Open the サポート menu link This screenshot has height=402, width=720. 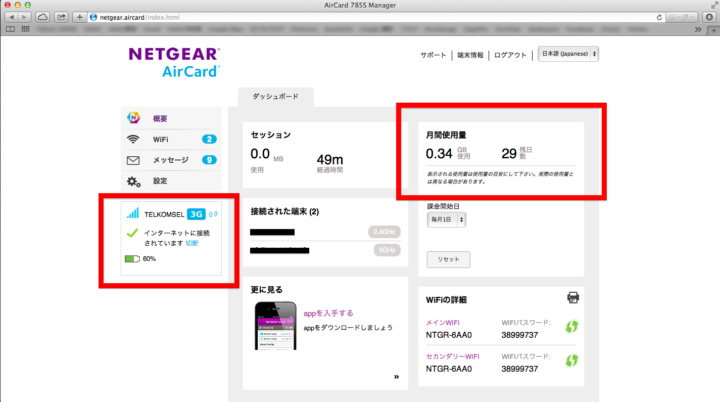433,55
